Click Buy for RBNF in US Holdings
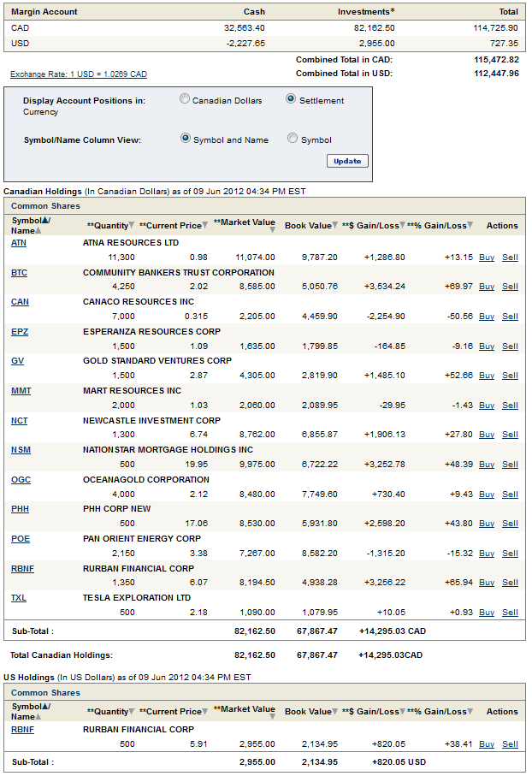Screen dimensions: 532x776 click(486, 744)
